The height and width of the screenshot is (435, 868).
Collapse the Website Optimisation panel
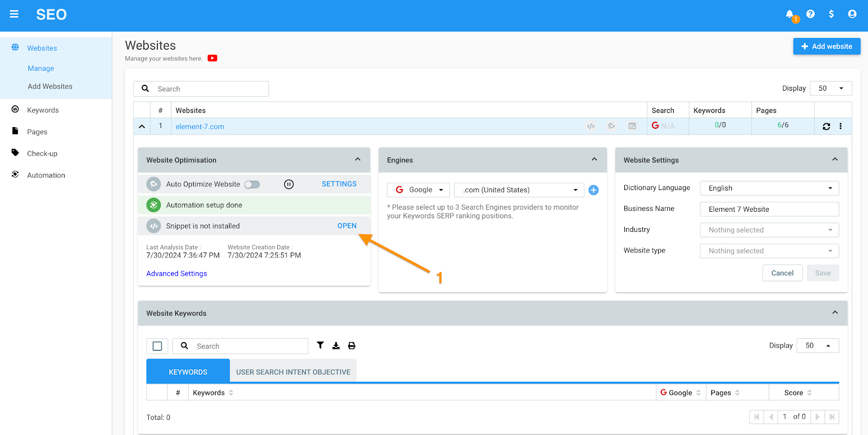point(358,160)
